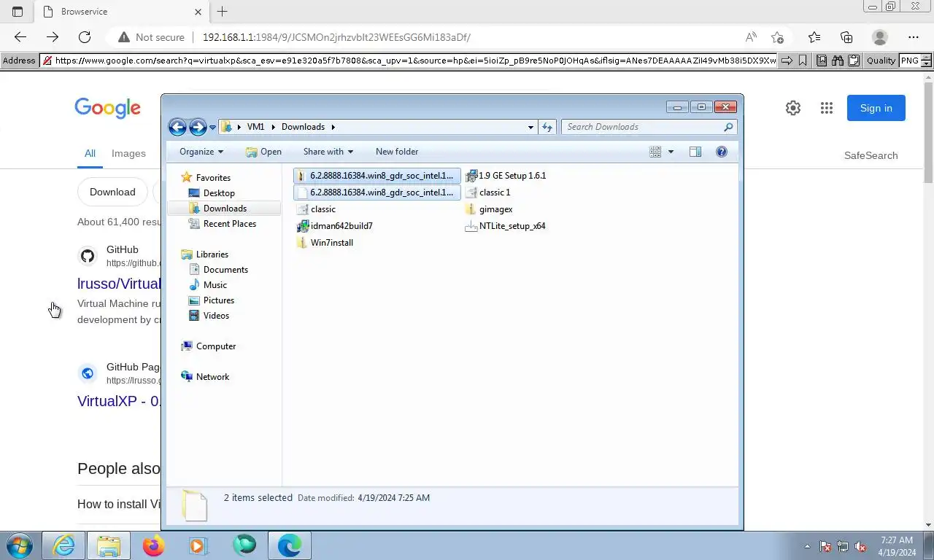Select Computer in navigation pane

tap(215, 346)
